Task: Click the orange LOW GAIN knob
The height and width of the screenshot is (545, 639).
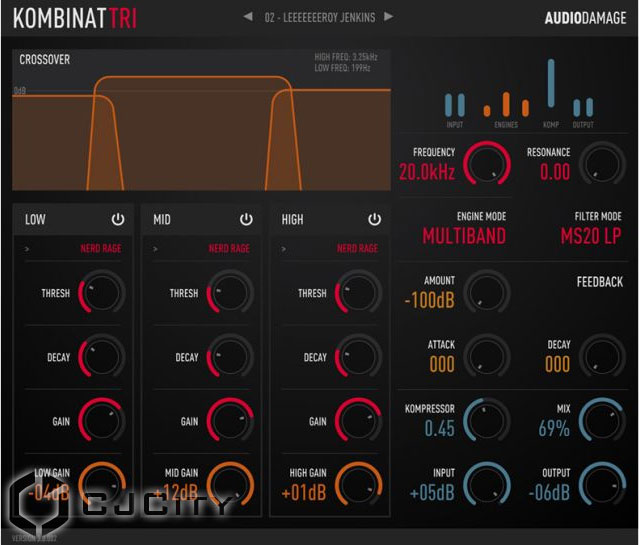Action: point(101,484)
